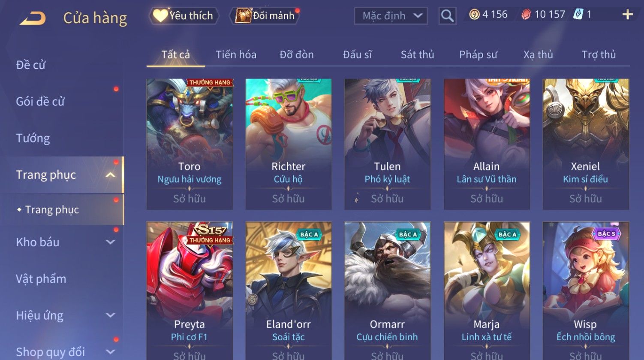Switch to the Sát thủ tab

417,55
